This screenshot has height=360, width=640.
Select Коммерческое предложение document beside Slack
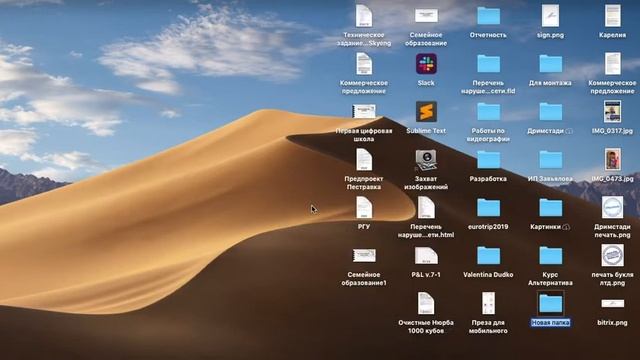pyautogui.click(x=364, y=64)
